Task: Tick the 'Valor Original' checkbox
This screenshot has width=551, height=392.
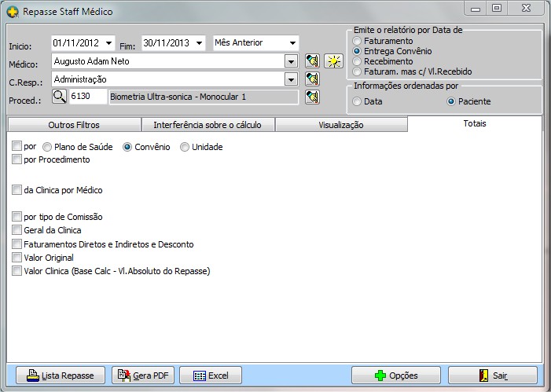Action: click(x=17, y=258)
